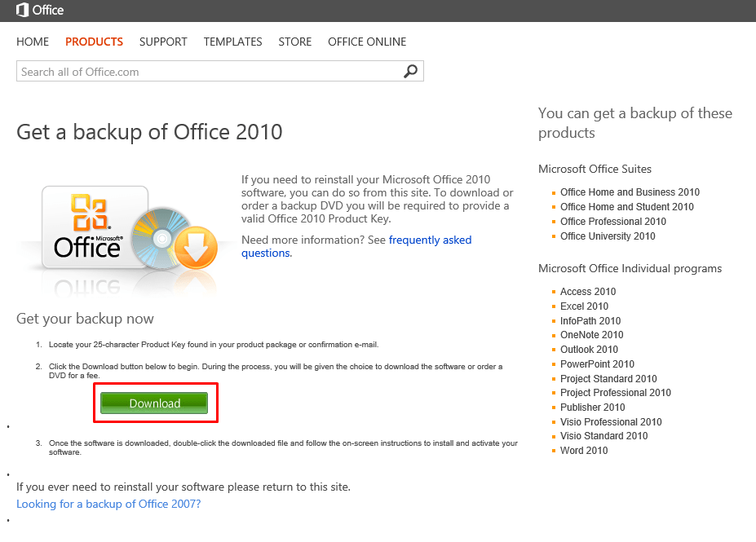
Task: Click the Get your backup now heading
Action: click(85, 319)
